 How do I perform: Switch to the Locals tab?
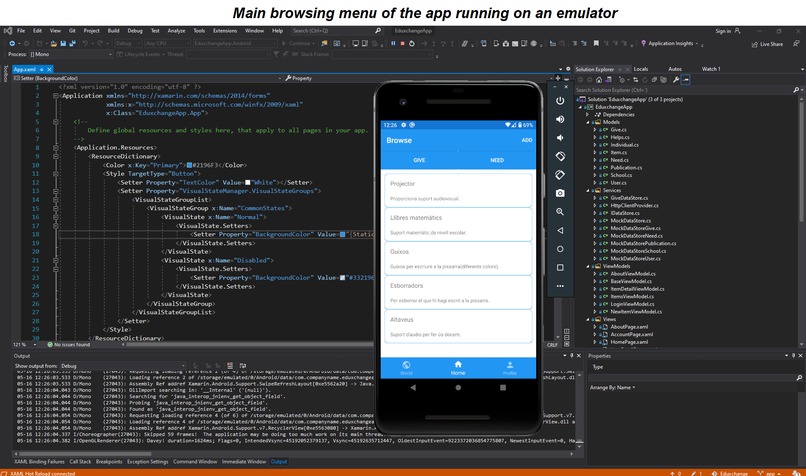[641, 69]
